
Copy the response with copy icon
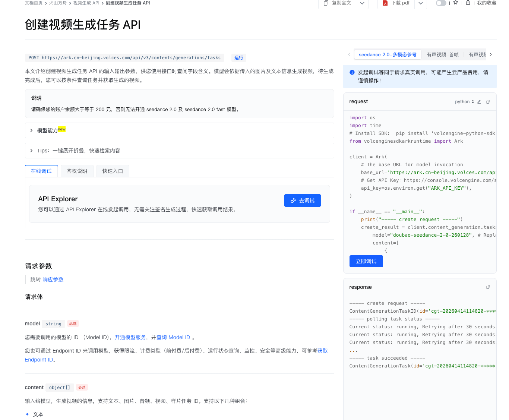(488, 287)
